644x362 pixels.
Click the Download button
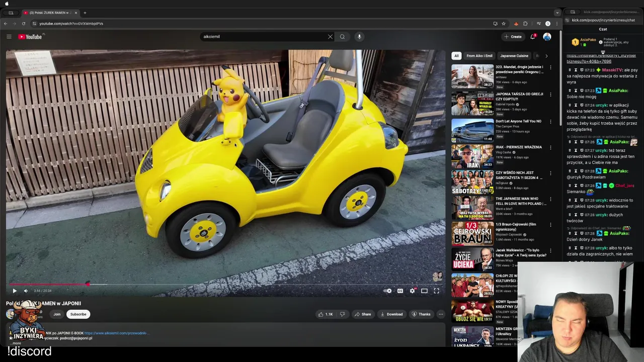coord(391,314)
